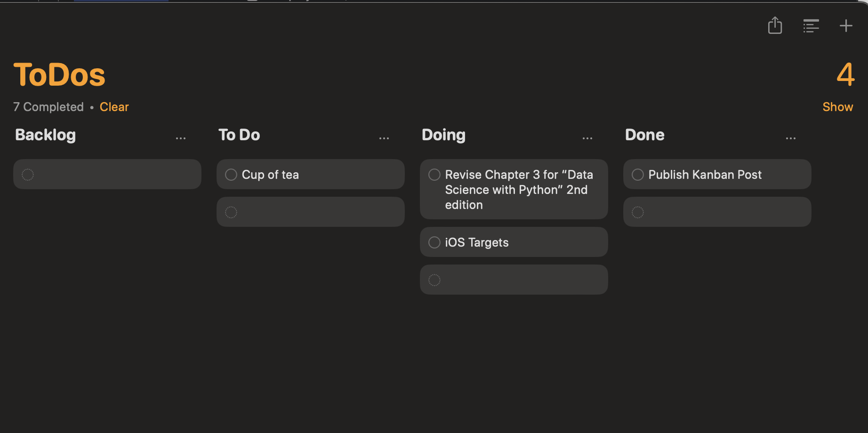
Task: Mark Cup of tea as completed
Action: [x=231, y=174]
